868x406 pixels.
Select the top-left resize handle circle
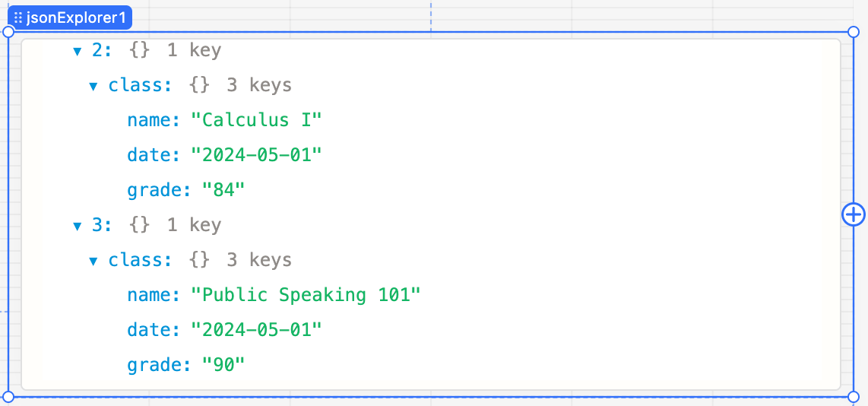pos(8,32)
